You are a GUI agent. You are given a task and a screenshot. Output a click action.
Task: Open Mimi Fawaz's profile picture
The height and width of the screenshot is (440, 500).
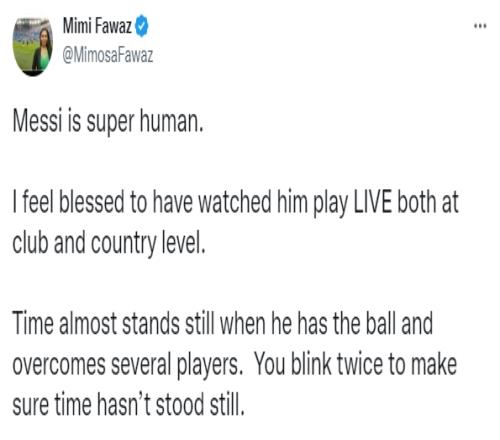(x=33, y=47)
